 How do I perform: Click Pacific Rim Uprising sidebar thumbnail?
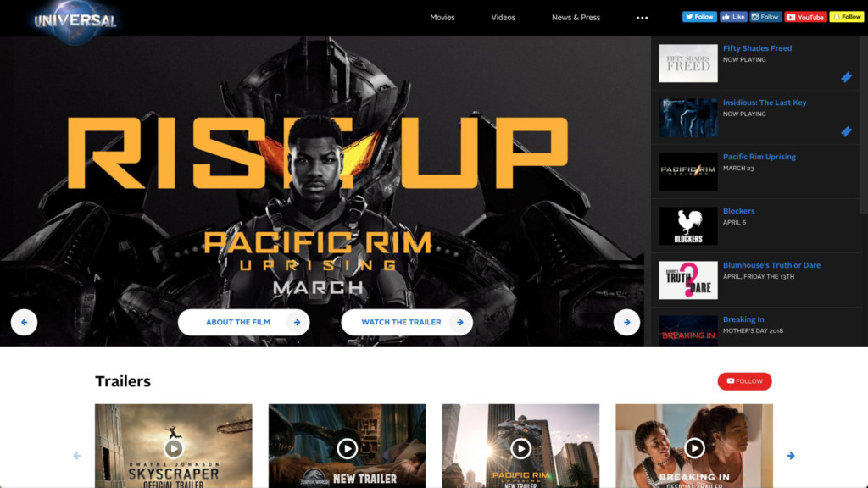(x=688, y=172)
